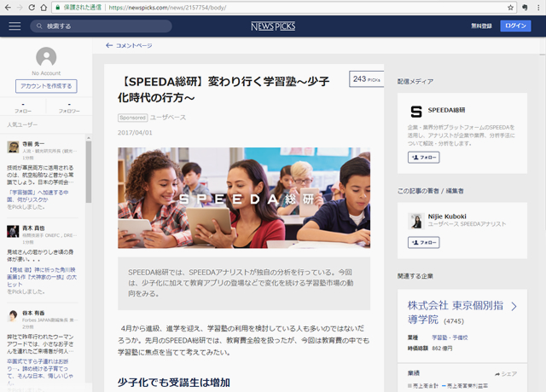Follow SPEEDA総研 media
This screenshot has width=546, height=392.
pyautogui.click(x=424, y=158)
